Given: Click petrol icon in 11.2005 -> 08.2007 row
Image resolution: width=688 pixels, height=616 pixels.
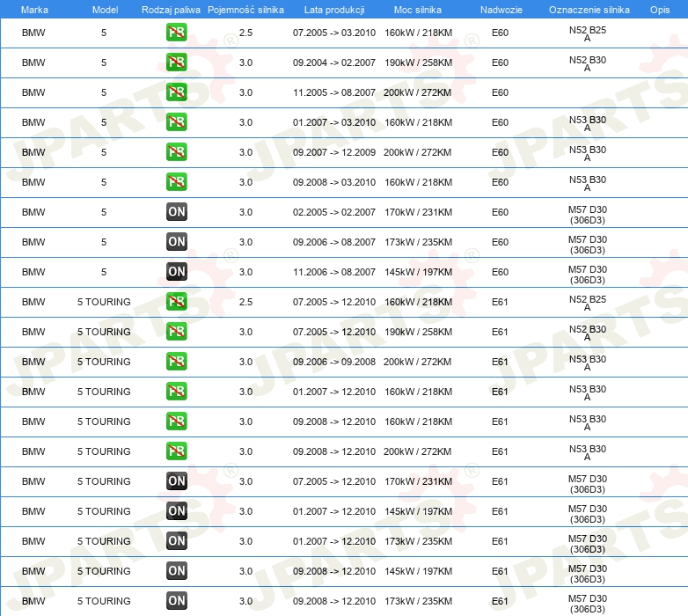Looking at the screenshot, I should click(177, 92).
